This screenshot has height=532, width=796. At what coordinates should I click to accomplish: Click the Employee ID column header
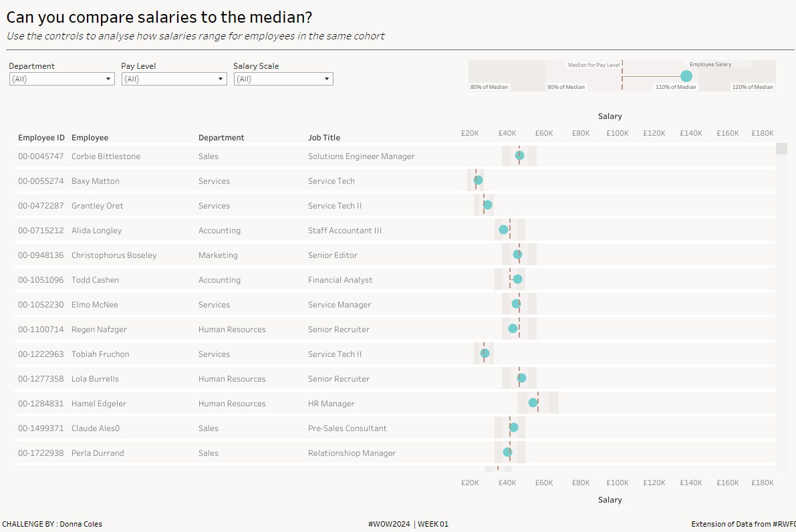point(41,138)
